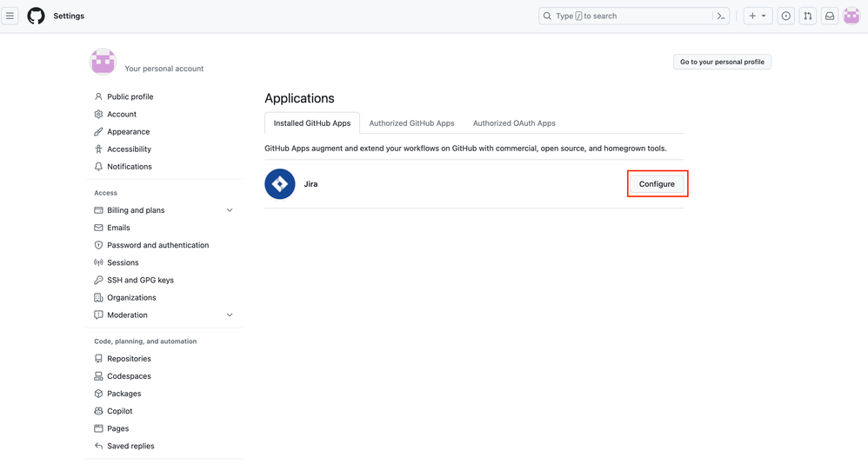Click the Codespaces icon in the sidebar
The height and width of the screenshot is (464, 868).
[x=98, y=376]
